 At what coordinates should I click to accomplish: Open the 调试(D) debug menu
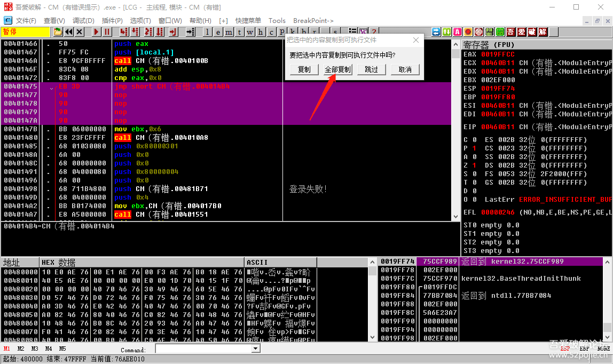tap(83, 20)
